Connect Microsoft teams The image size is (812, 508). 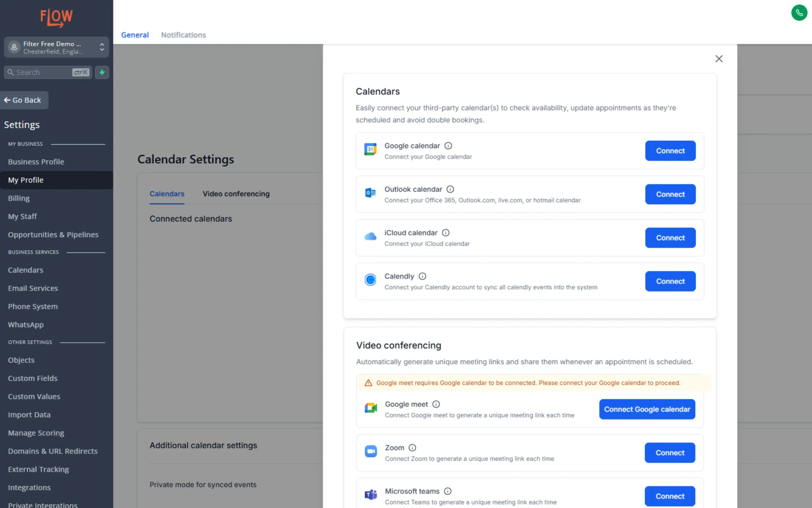coord(670,496)
